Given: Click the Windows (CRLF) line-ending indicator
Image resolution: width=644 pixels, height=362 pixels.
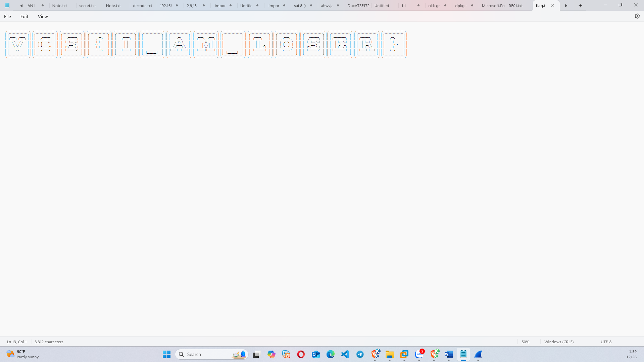Looking at the screenshot, I should click(x=558, y=342).
